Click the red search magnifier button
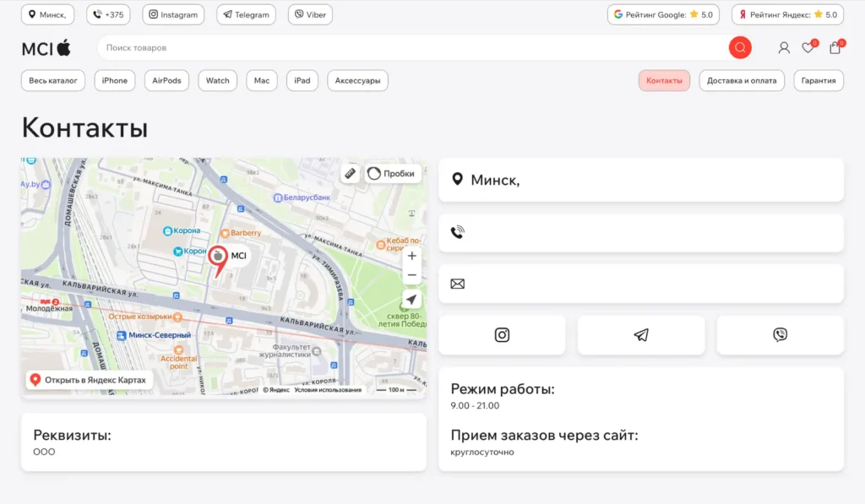865x504 pixels. (x=740, y=48)
